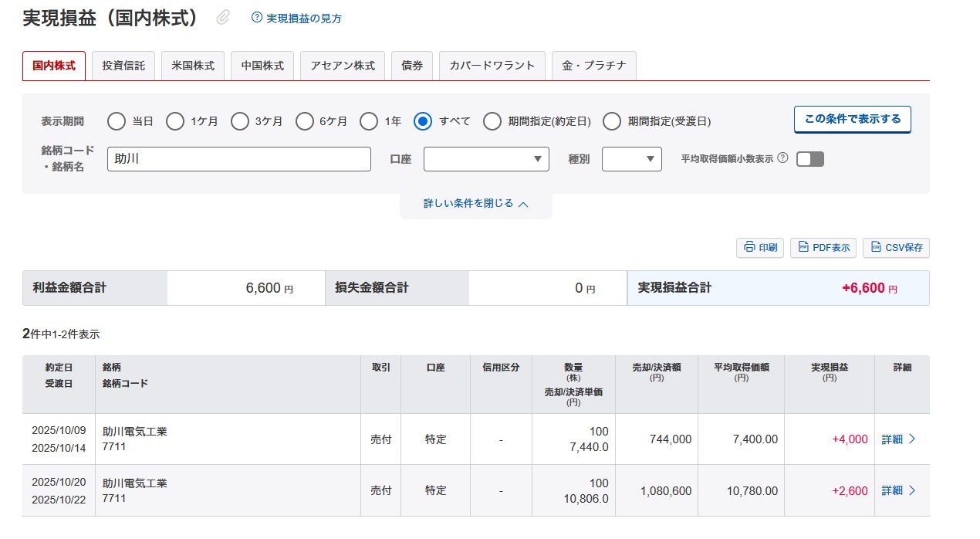Open 詳細 for the 2025/10/09 trade
This screenshot has height=539, width=980.
[x=898, y=439]
